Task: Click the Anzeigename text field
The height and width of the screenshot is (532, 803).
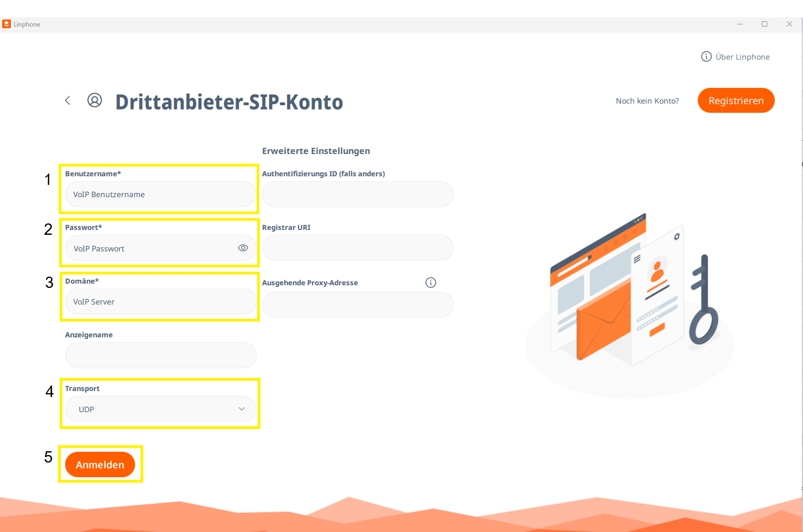Action: pos(160,355)
